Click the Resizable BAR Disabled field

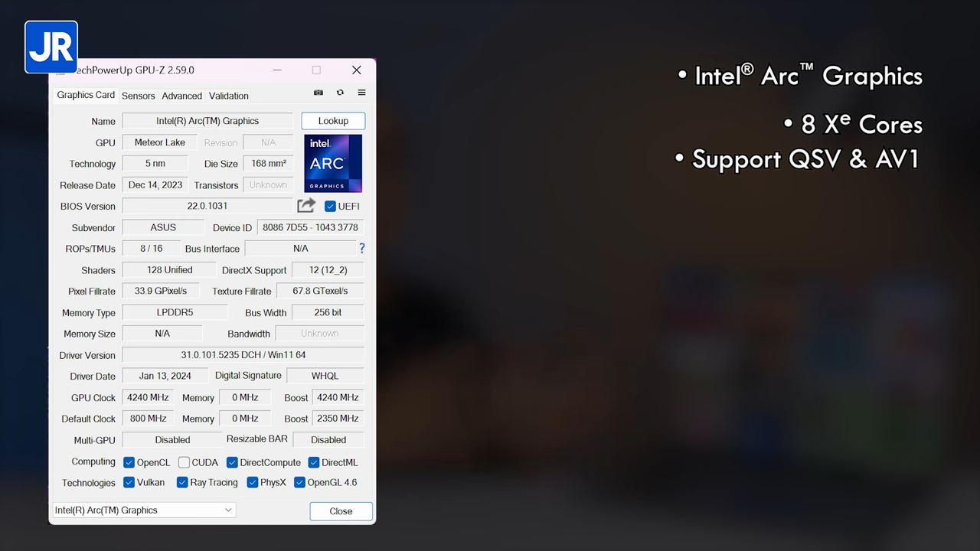point(328,440)
